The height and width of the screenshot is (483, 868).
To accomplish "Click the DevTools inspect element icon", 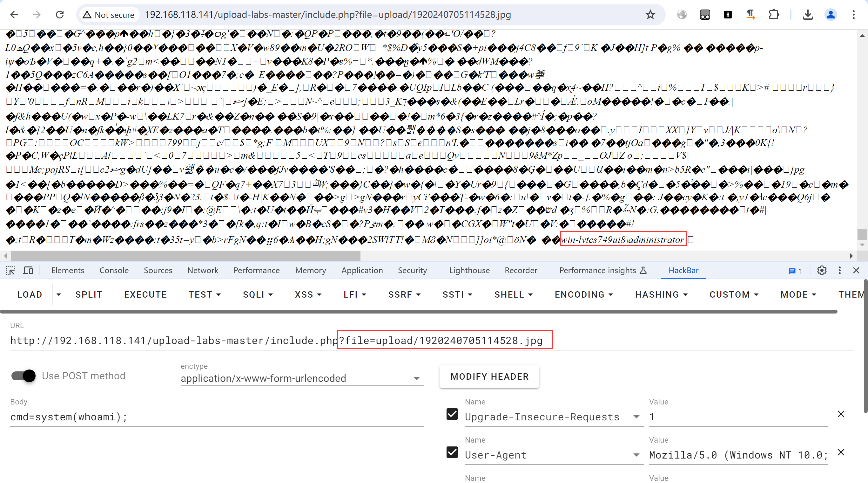I will click(x=10, y=270).
